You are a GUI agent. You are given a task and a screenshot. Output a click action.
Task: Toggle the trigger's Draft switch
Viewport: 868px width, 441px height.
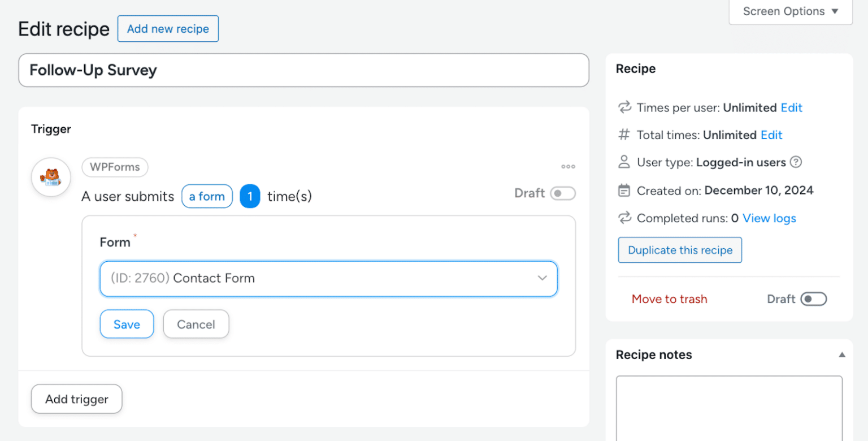pos(563,193)
